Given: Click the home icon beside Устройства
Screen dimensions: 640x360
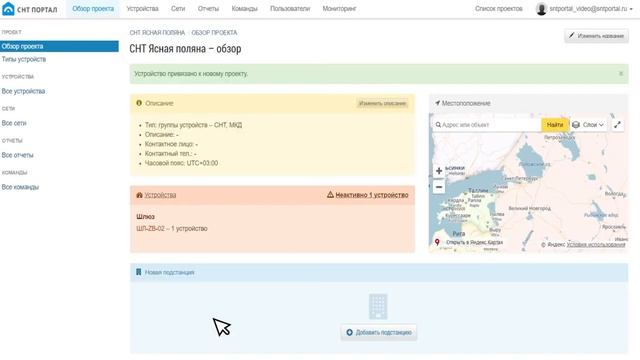Looking at the screenshot, I should [139, 195].
